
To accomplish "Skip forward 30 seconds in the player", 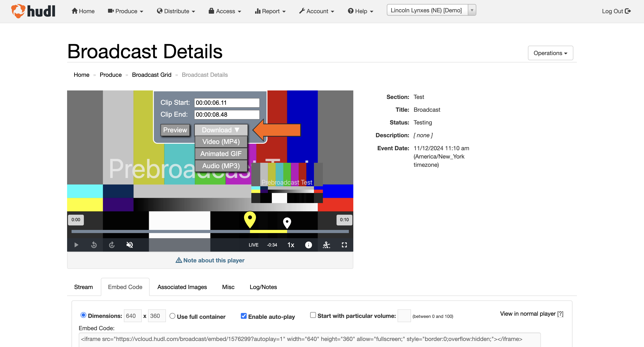I will coord(112,245).
